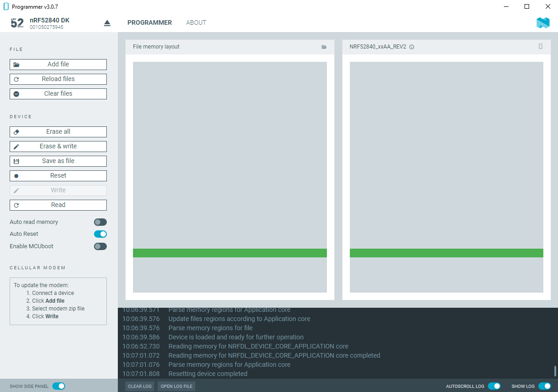Click the Reset button

[x=58, y=176]
